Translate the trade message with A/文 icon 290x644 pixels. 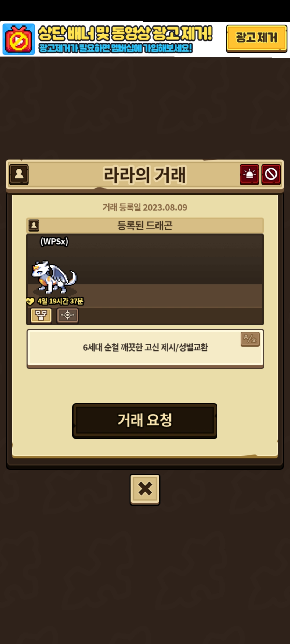(250, 339)
